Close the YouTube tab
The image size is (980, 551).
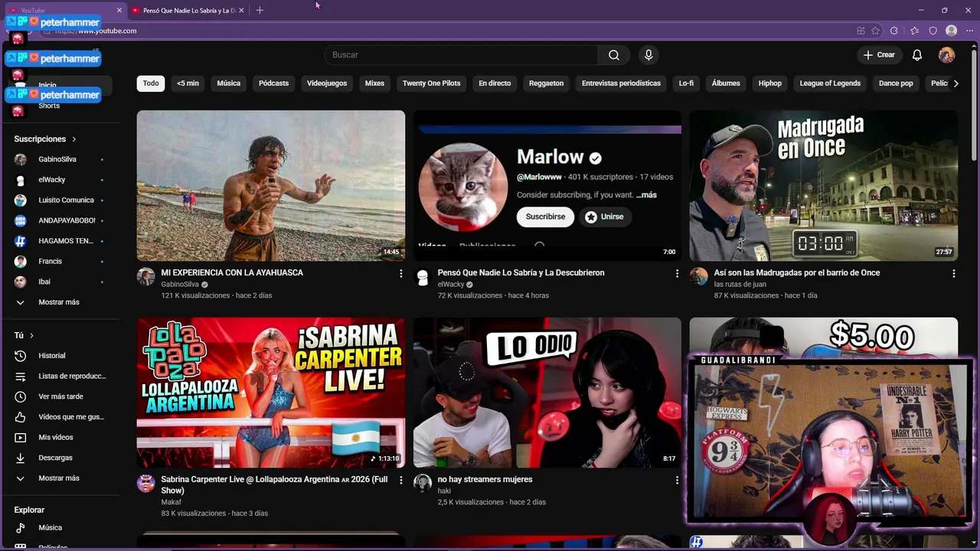pos(119,11)
